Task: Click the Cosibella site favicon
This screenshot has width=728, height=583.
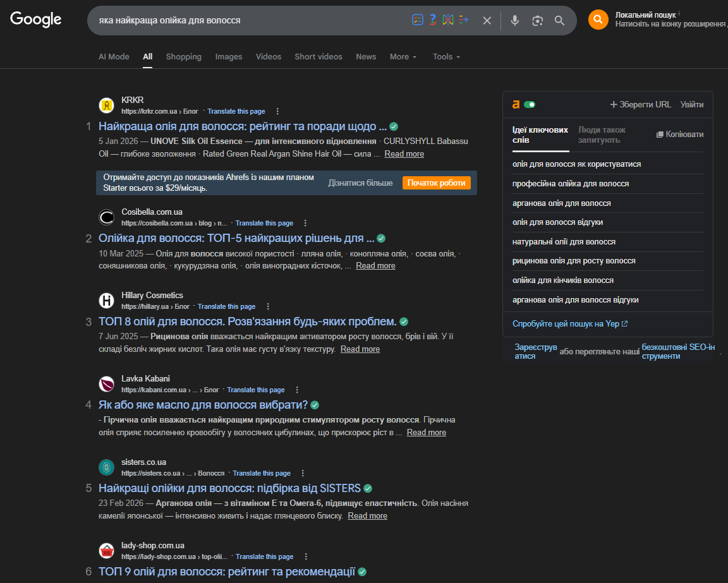Action: (x=107, y=217)
